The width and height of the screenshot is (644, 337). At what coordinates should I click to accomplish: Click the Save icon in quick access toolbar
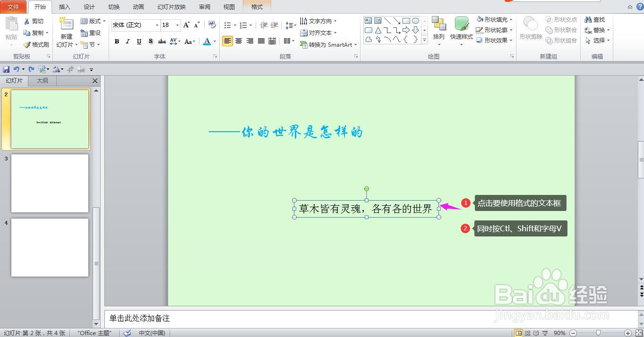coord(6,68)
